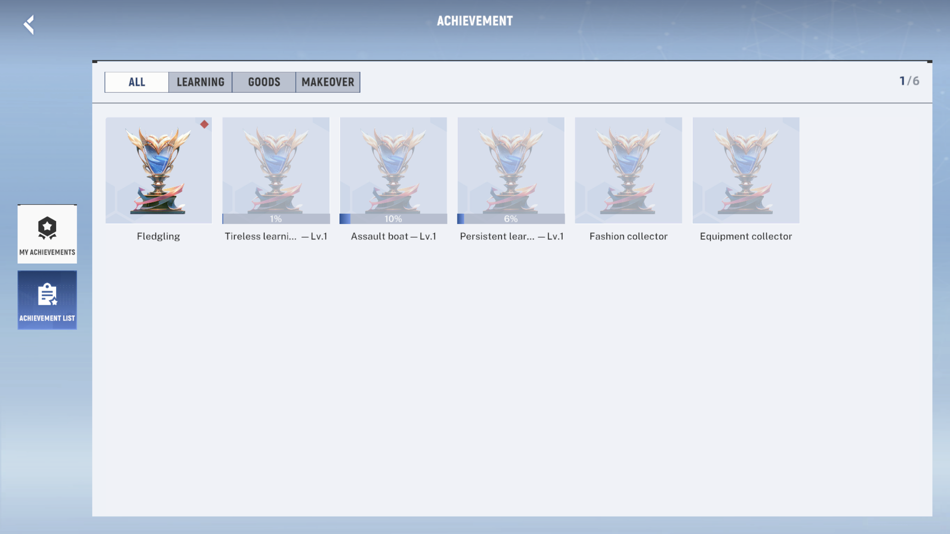Click the 6% progress bar
Viewport: 950px width, 534px height.
click(511, 219)
